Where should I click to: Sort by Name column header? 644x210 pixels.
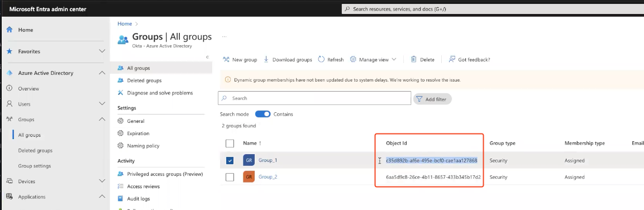pyautogui.click(x=252, y=144)
